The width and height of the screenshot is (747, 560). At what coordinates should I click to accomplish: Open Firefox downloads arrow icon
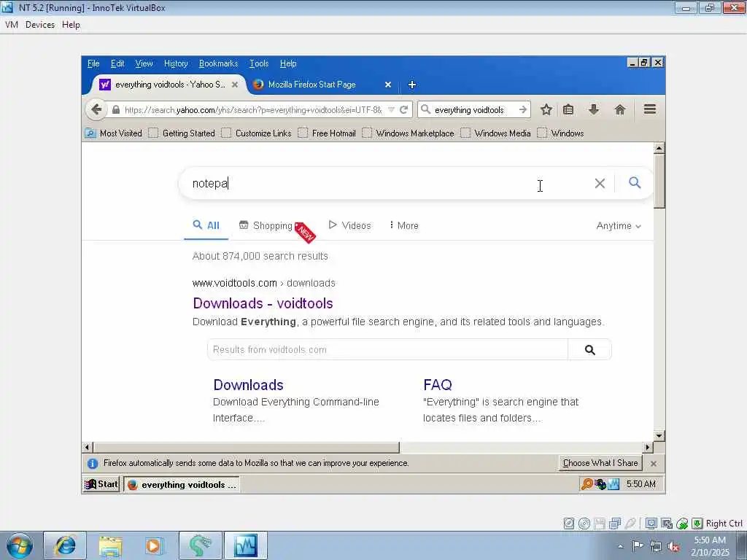(x=594, y=110)
